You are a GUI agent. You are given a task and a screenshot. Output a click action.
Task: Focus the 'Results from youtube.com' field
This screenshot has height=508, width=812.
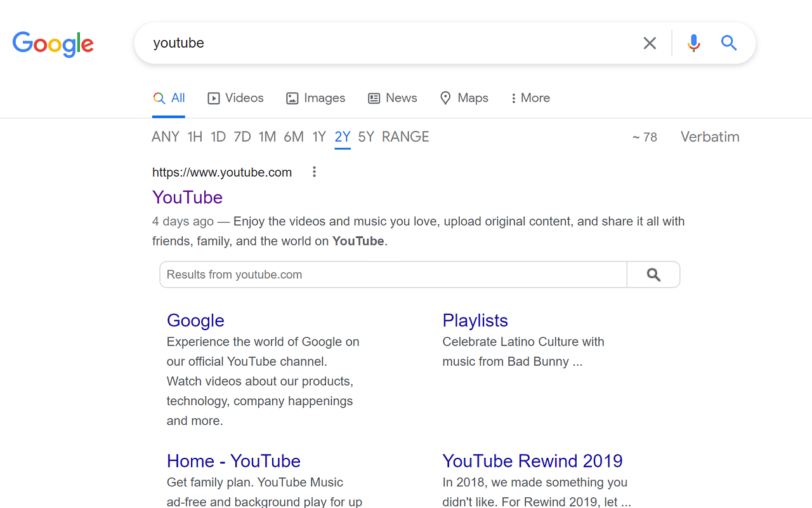393,274
